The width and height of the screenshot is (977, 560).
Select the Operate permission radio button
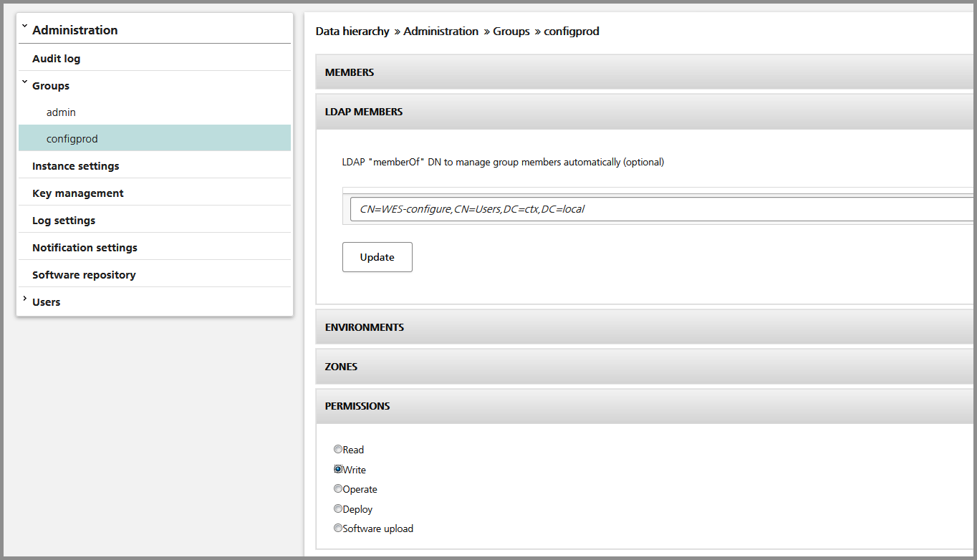click(338, 489)
